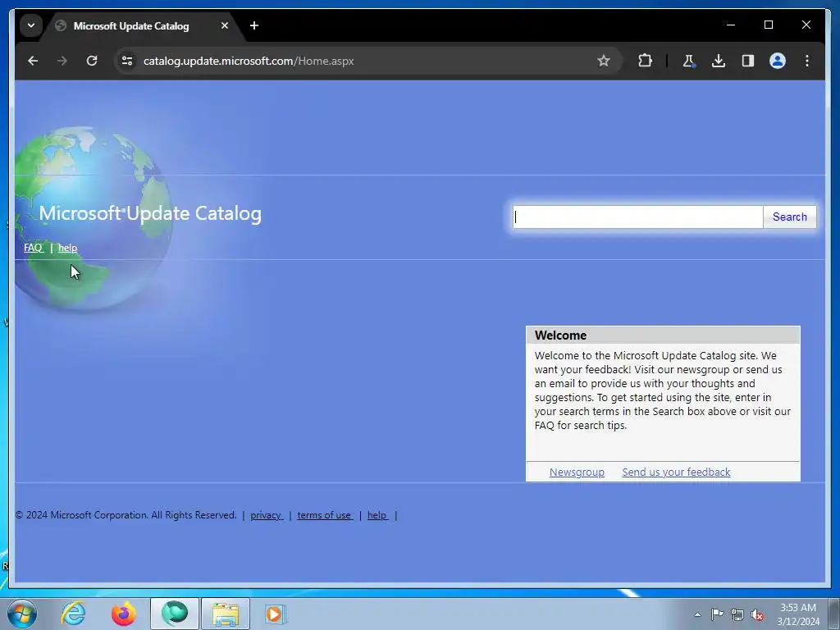Open the tab search dropdown arrow

31,25
